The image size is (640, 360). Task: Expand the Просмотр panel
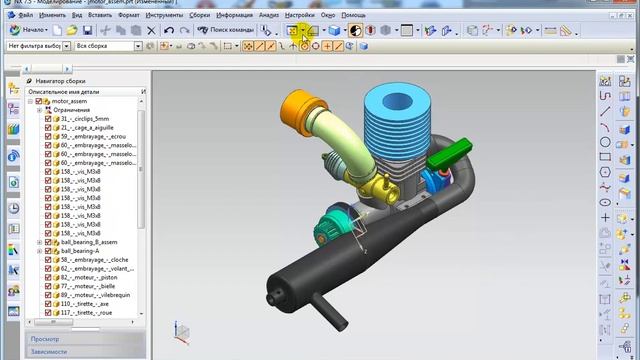click(85, 339)
